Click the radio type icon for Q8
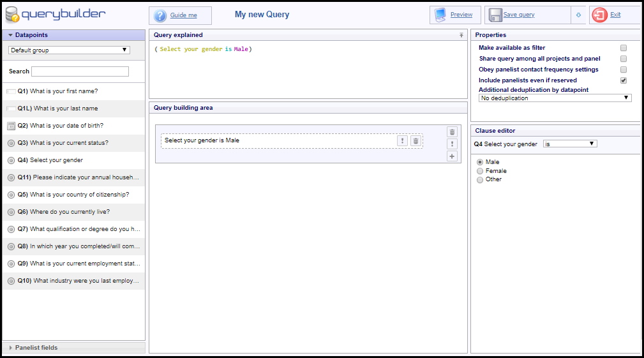 (11, 247)
